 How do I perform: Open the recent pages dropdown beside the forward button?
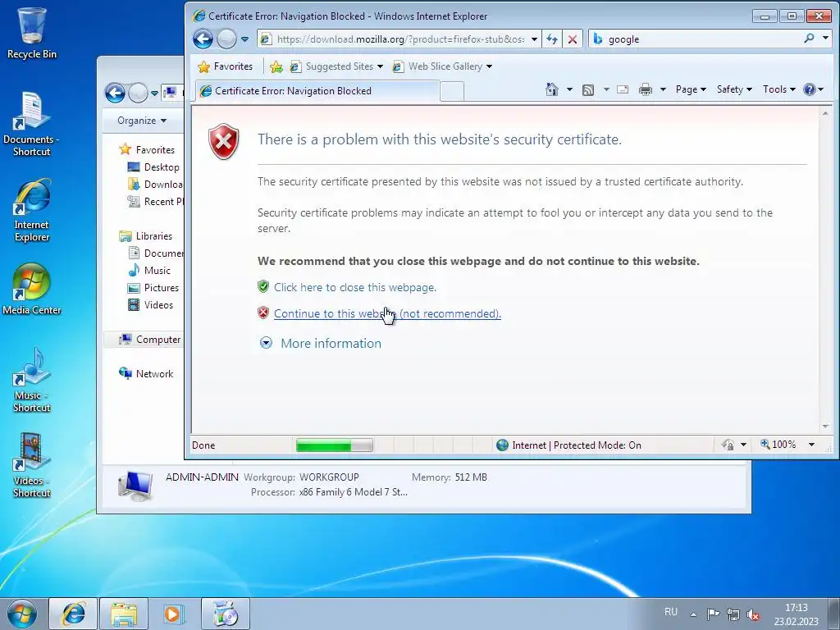[244, 39]
